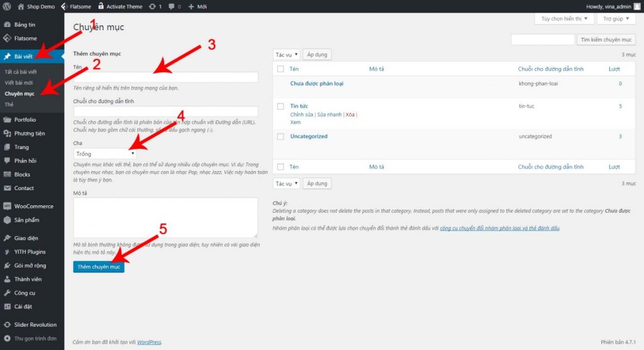Click the Contact envelope icon
644x350 pixels.
pos(7,188)
